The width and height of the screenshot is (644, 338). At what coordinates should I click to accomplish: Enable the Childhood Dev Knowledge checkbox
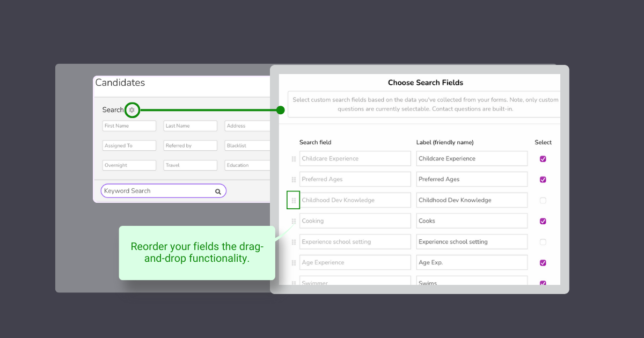pos(543,201)
